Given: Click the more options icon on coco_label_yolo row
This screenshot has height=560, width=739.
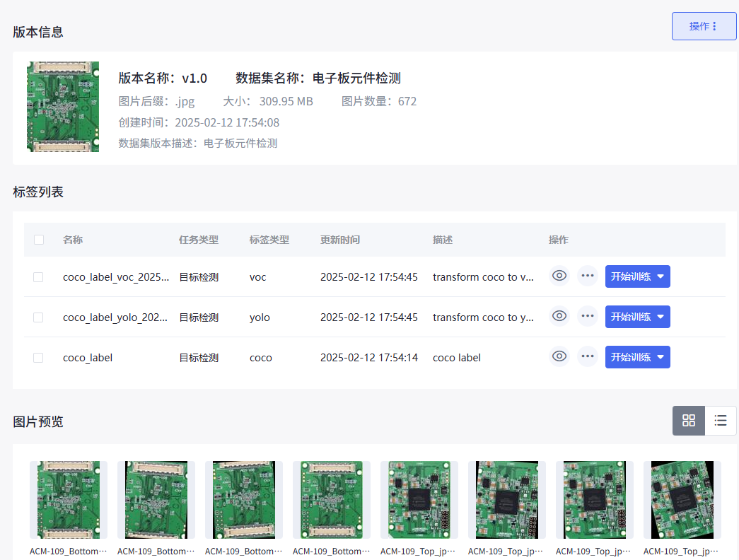Looking at the screenshot, I should pos(588,316).
